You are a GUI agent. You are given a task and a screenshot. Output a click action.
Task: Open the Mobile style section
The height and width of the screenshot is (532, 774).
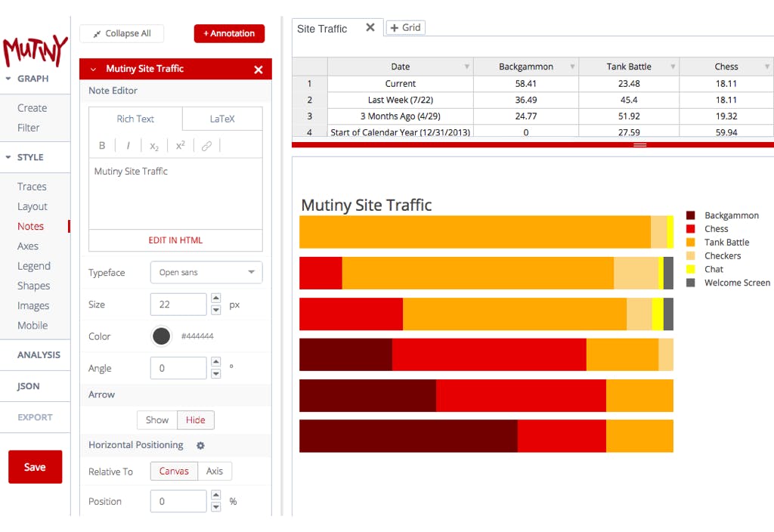pos(33,326)
